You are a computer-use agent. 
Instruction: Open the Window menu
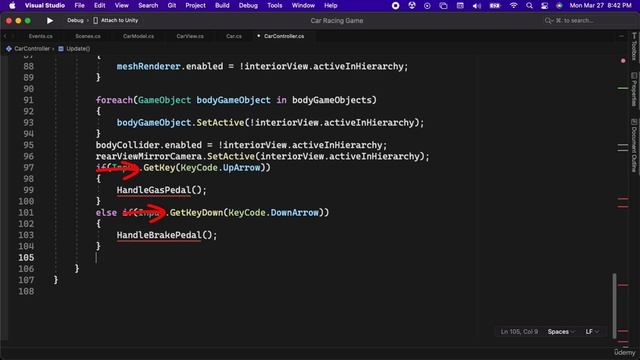click(303, 6)
